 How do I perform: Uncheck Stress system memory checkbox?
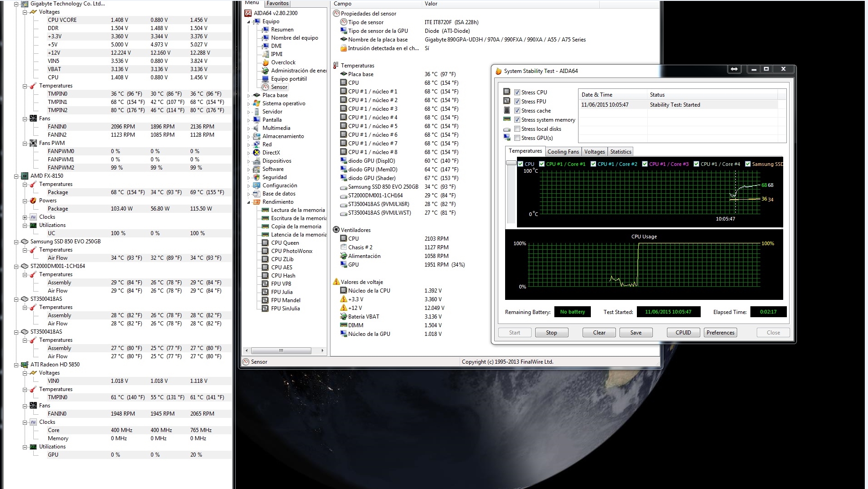tap(517, 120)
